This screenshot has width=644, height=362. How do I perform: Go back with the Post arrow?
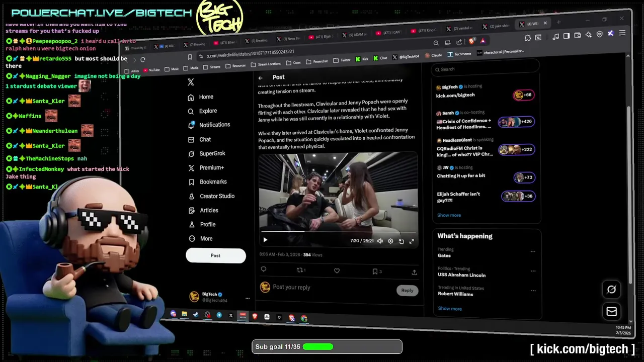pyautogui.click(x=261, y=78)
